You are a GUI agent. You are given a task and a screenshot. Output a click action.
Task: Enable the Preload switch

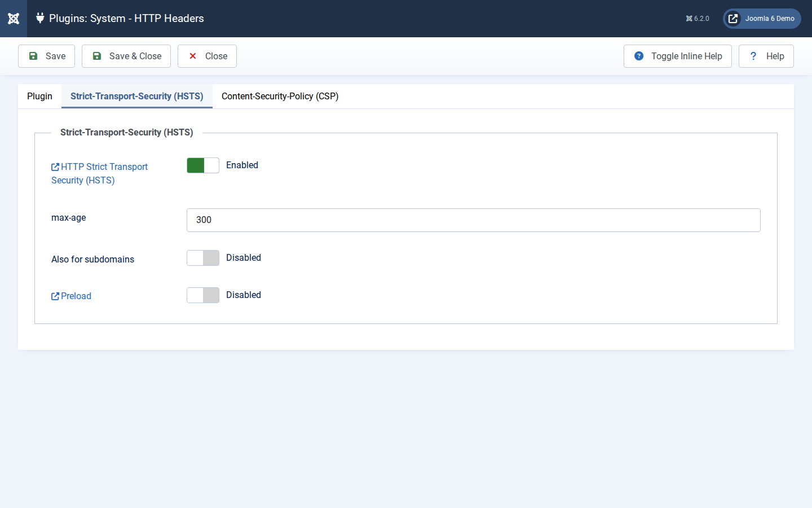tap(203, 295)
